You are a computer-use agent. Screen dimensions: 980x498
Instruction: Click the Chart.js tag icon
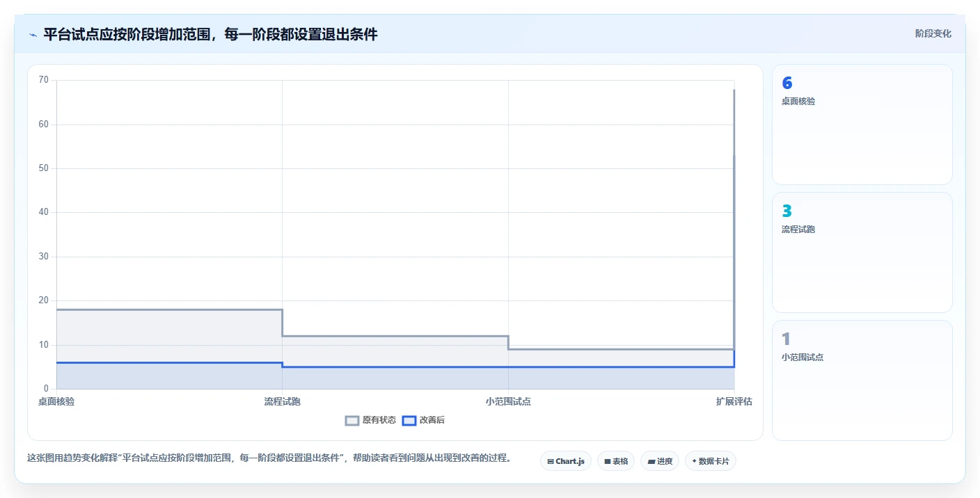coord(551,461)
